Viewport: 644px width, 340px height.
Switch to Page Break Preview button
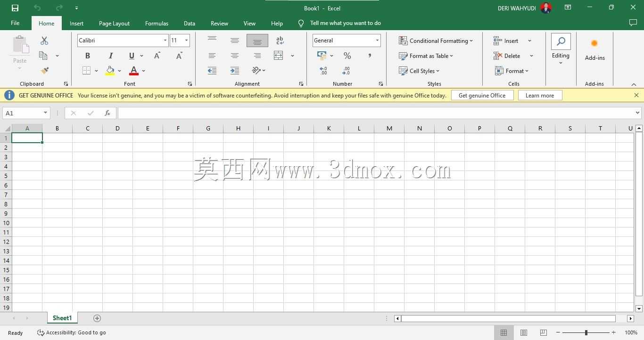(x=543, y=332)
